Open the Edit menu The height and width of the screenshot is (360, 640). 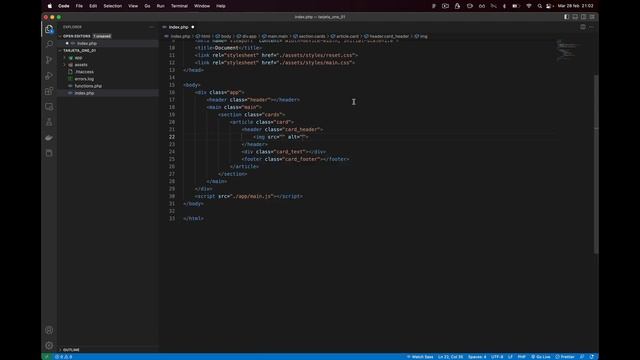pyautogui.click(x=93, y=6)
